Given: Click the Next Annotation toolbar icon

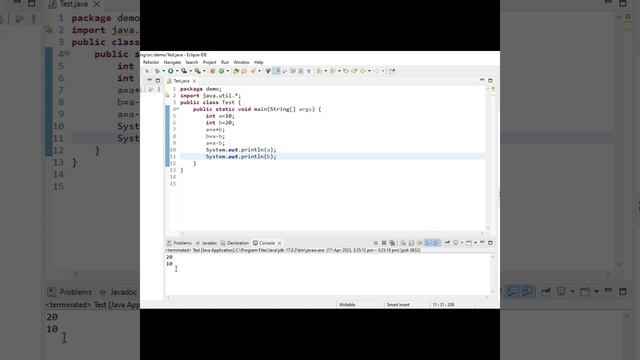Looking at the screenshot, I should point(319,71).
